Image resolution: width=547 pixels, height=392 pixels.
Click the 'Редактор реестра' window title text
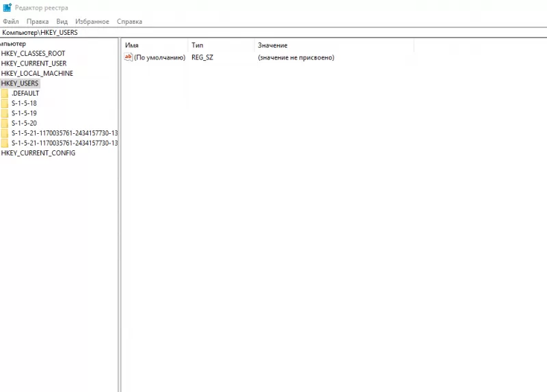click(42, 8)
